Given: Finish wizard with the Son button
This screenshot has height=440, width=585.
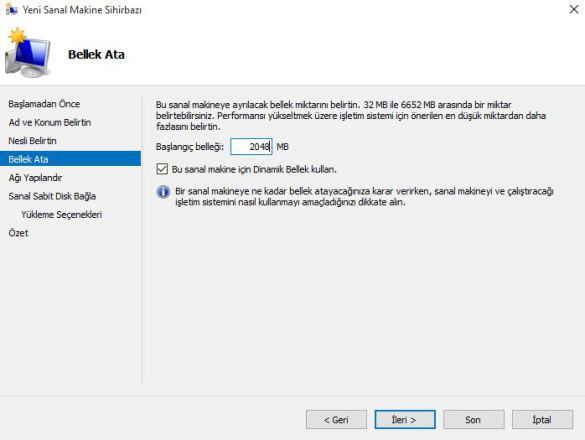Looking at the screenshot, I should click(473, 419).
